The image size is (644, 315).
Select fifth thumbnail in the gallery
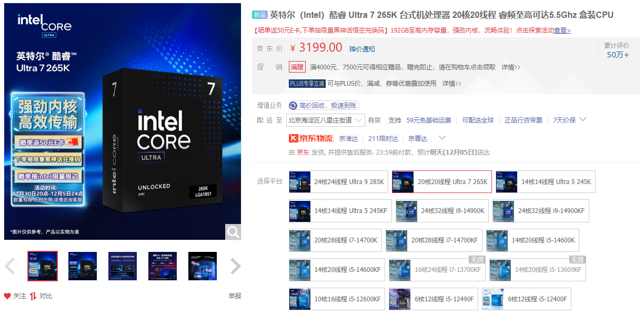203,266
